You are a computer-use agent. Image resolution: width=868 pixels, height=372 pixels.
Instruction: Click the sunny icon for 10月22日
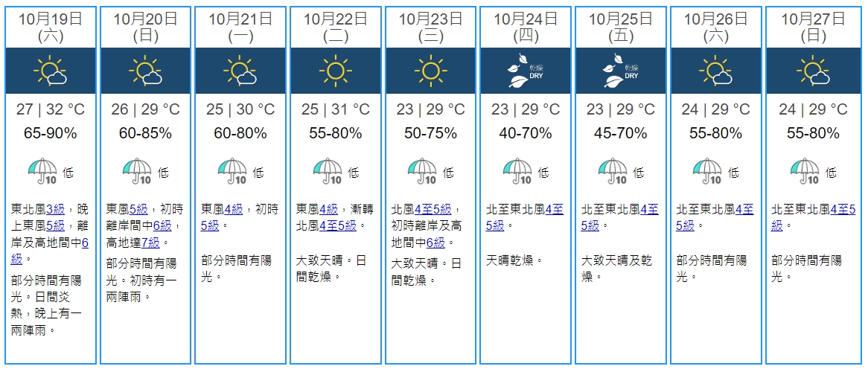(336, 71)
